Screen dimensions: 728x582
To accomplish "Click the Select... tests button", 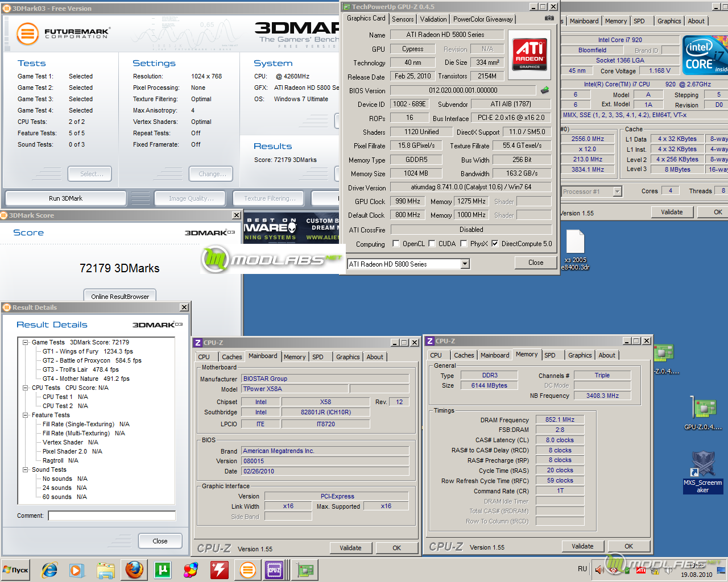I will click(90, 174).
